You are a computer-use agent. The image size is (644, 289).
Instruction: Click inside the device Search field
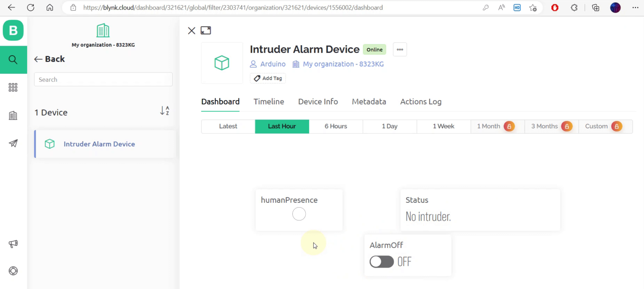103,79
